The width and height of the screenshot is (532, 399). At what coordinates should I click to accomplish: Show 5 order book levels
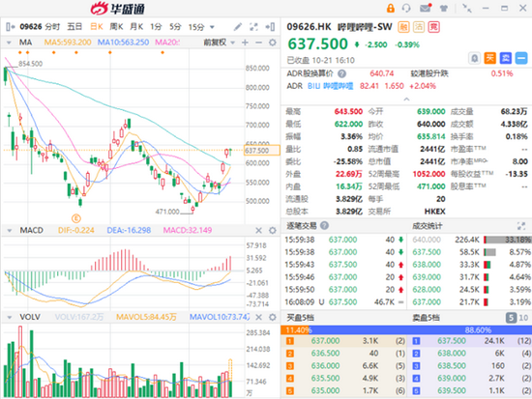[511, 318]
